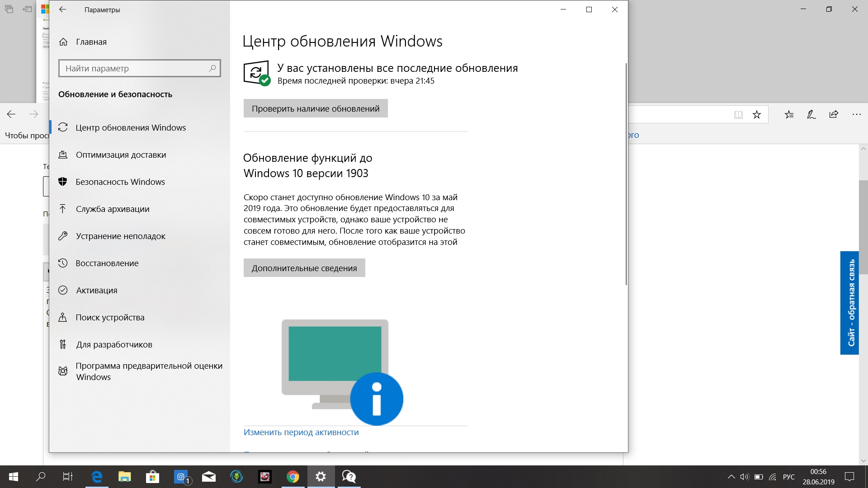Click Сайт - обратная связь feedback tab
The image size is (868, 488).
[849, 303]
